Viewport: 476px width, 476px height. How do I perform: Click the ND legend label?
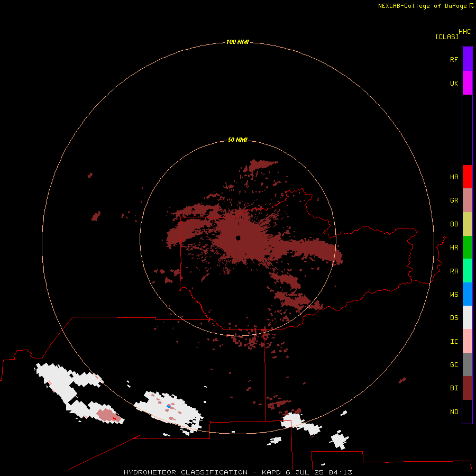pos(454,411)
